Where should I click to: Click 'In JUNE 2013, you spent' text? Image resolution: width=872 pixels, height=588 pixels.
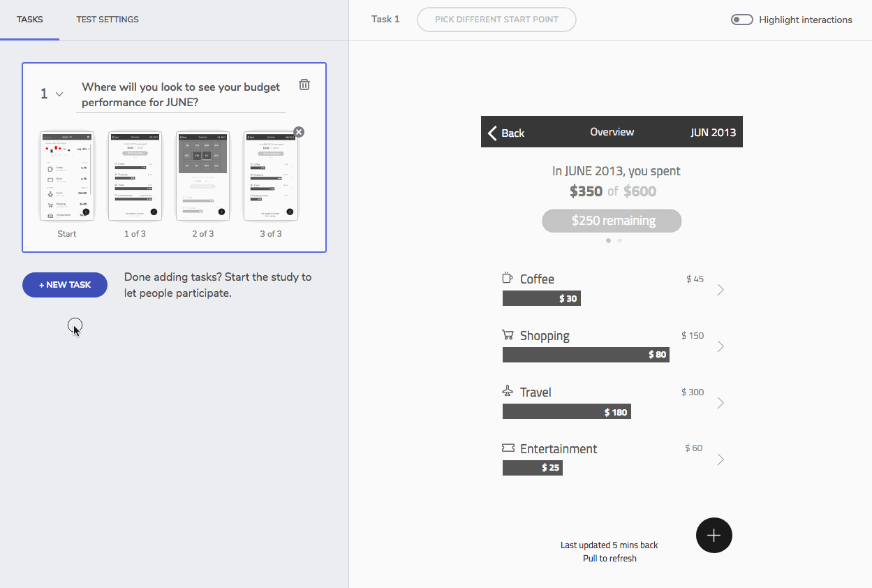(616, 171)
